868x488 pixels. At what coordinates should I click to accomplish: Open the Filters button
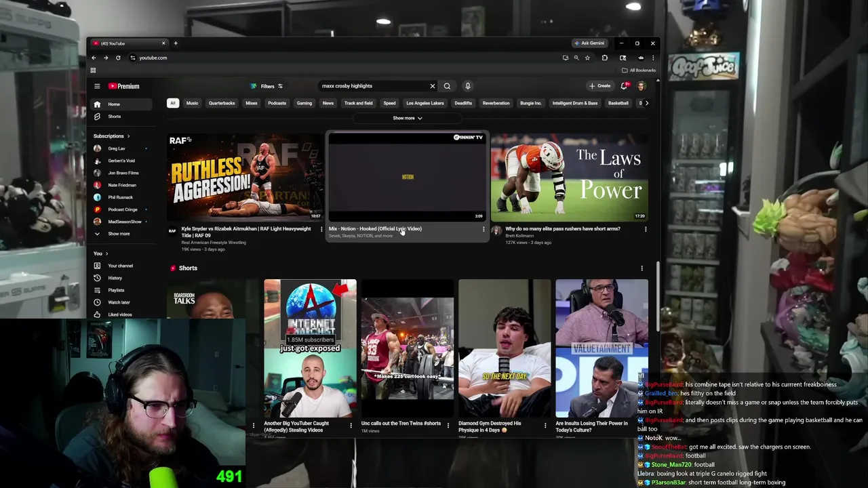(267, 86)
